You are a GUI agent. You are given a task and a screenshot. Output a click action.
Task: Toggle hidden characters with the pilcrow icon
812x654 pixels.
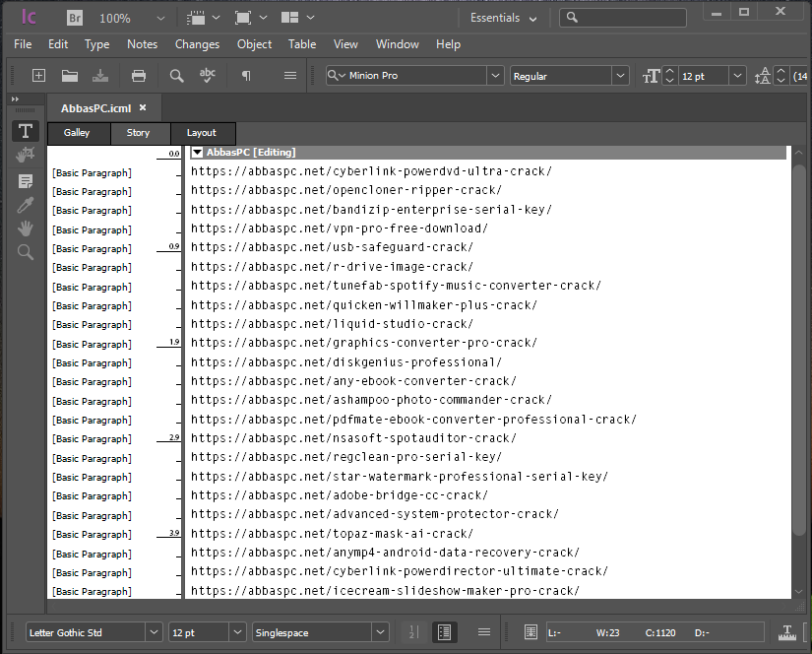click(246, 76)
